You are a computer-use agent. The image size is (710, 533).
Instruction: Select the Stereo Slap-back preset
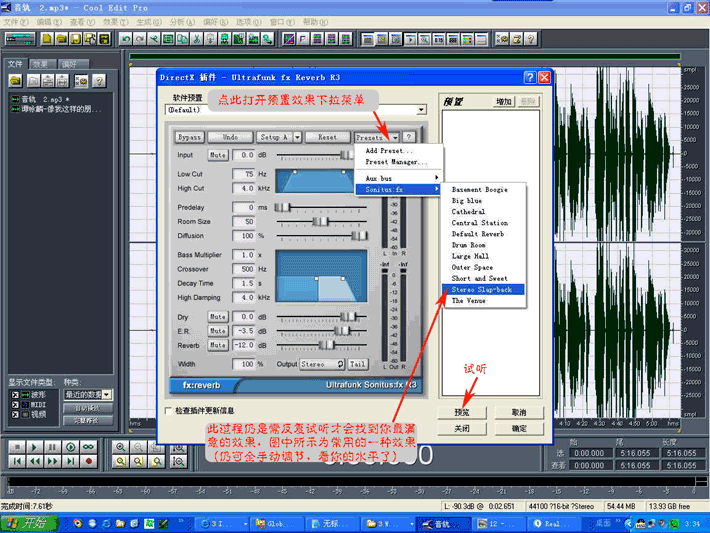pyautogui.click(x=479, y=289)
